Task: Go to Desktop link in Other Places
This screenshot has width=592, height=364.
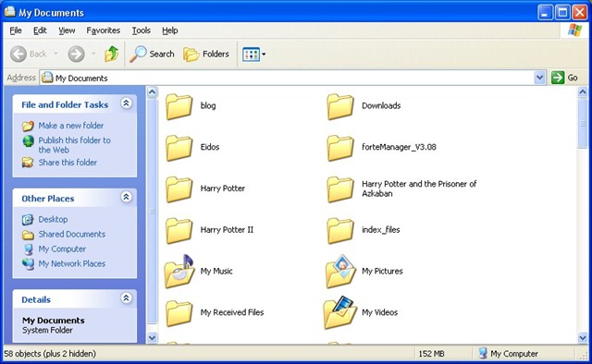Action: (53, 220)
